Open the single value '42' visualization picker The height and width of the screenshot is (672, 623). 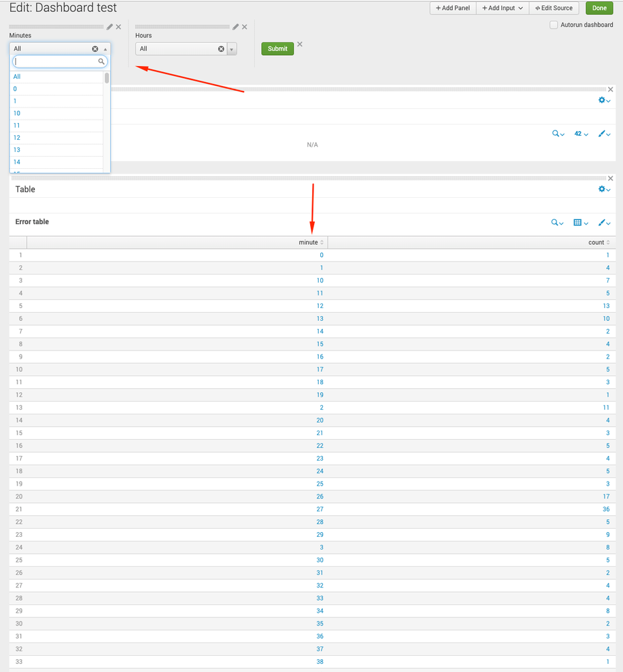click(x=581, y=134)
